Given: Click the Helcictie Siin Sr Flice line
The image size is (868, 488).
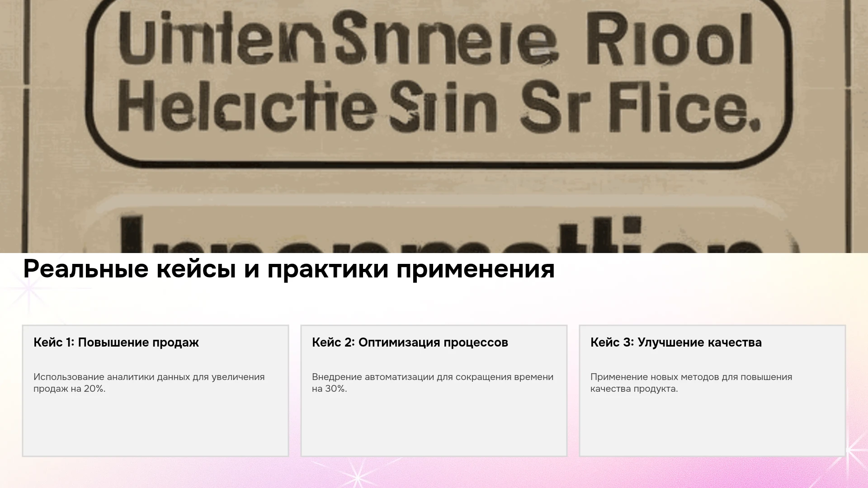Looking at the screenshot, I should 439,108.
